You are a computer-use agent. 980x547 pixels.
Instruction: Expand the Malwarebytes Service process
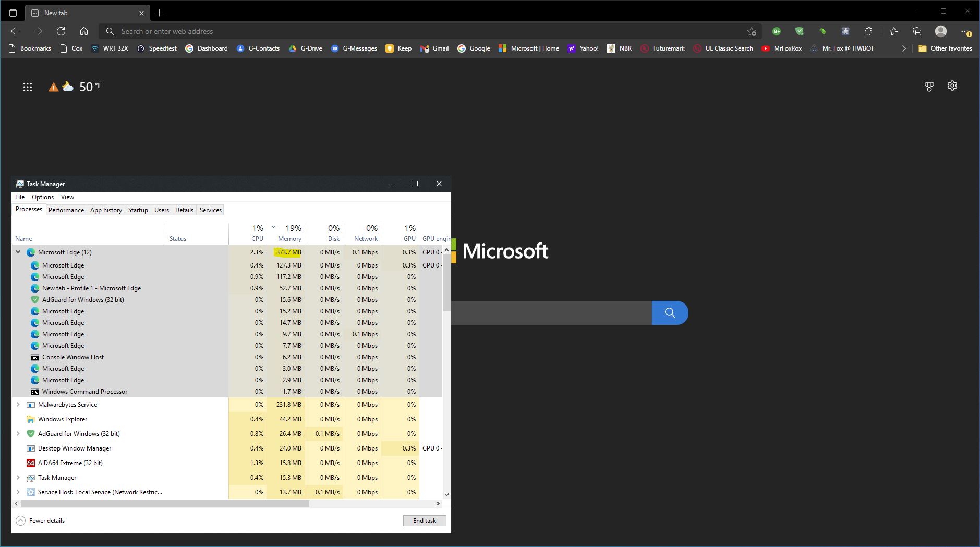18,405
